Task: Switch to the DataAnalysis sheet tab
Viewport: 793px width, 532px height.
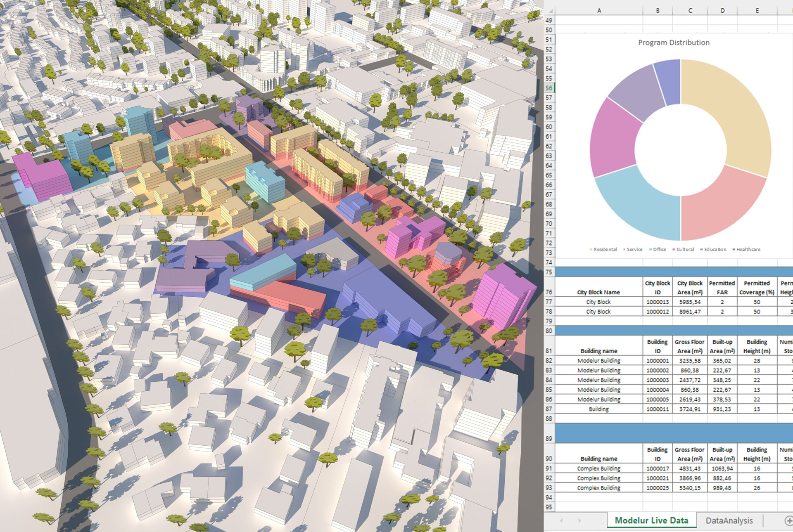Action: (x=729, y=520)
